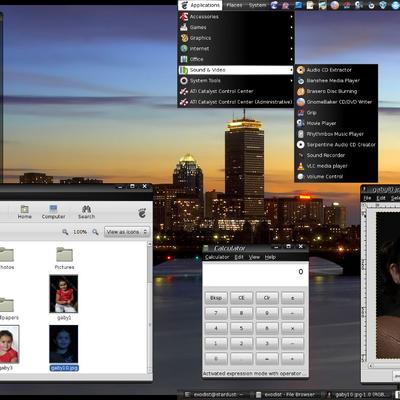Expand the System Tools submenu

coord(236,81)
